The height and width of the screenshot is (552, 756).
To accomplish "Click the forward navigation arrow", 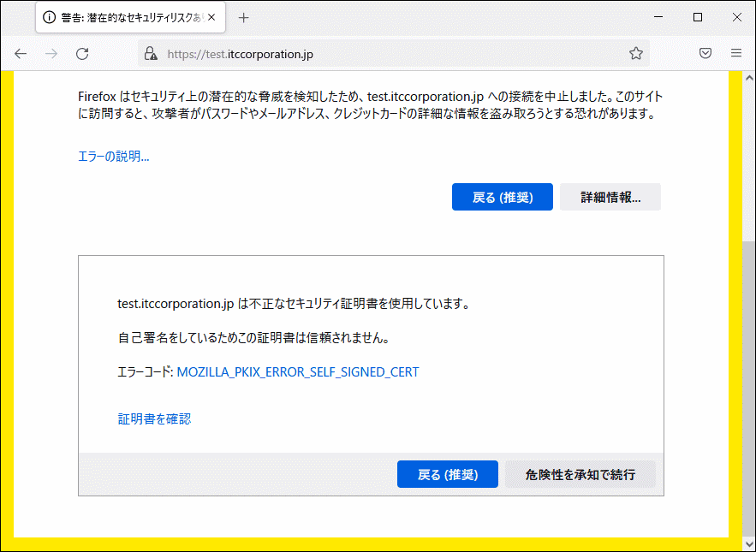I will tap(51, 54).
